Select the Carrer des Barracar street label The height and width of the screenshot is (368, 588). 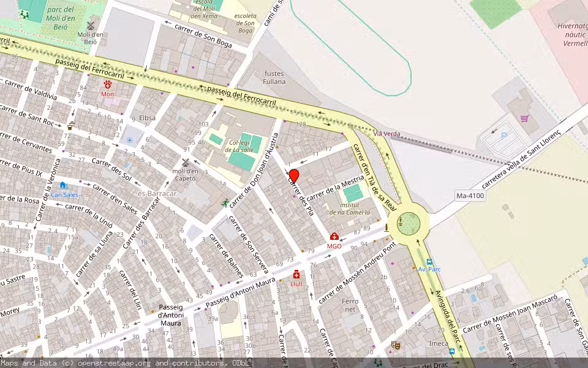coord(141,222)
